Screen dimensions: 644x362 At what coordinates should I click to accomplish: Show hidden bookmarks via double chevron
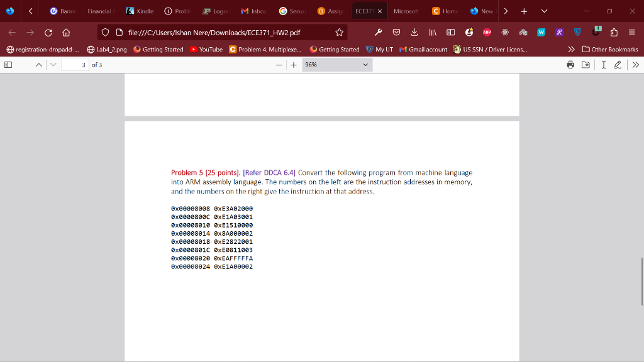(571, 48)
